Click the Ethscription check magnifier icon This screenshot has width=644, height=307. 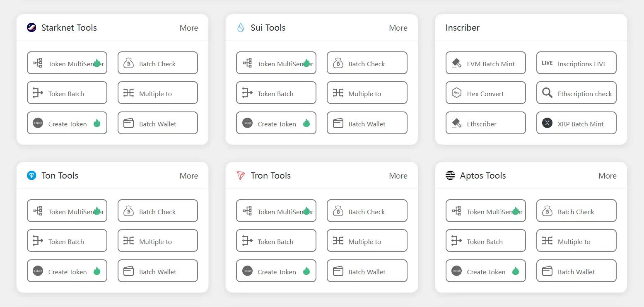click(547, 93)
